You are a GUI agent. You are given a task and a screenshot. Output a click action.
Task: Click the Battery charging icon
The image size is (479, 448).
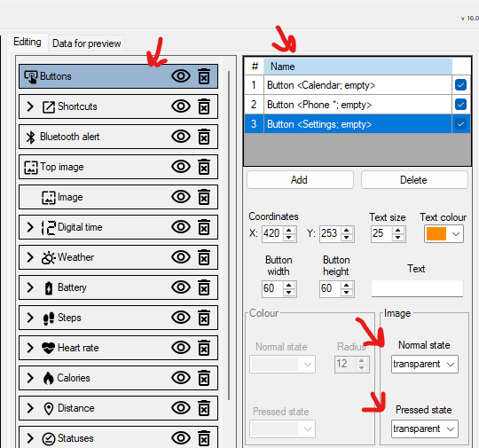[x=49, y=288]
